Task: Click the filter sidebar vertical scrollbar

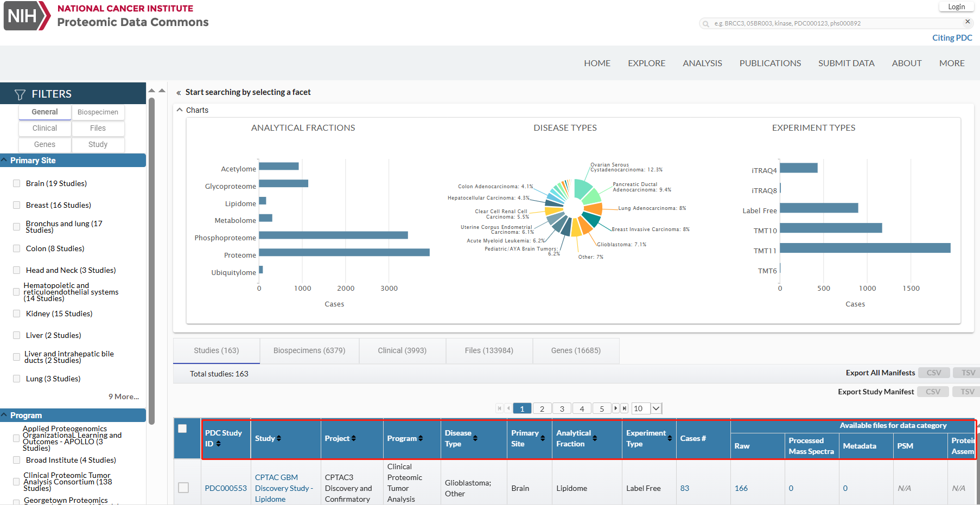Action: tap(152, 260)
